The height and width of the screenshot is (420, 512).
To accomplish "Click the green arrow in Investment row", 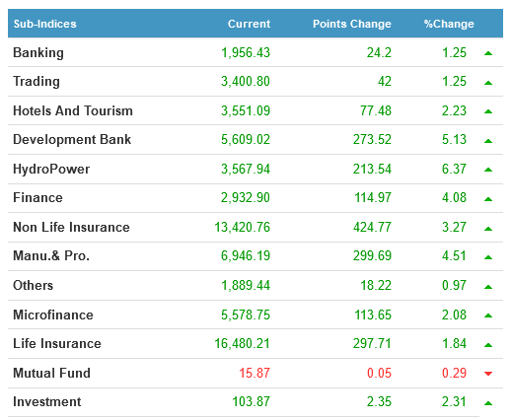I will (x=488, y=403).
